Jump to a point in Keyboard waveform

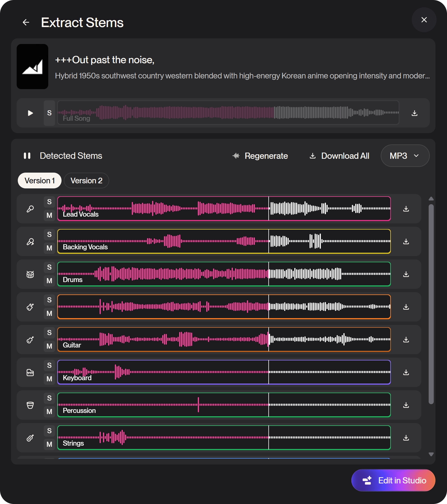tap(224, 372)
